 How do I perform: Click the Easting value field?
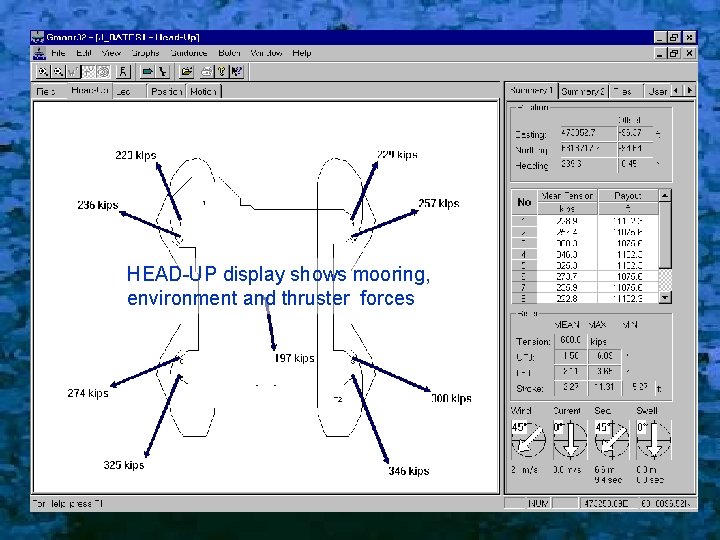[578, 132]
